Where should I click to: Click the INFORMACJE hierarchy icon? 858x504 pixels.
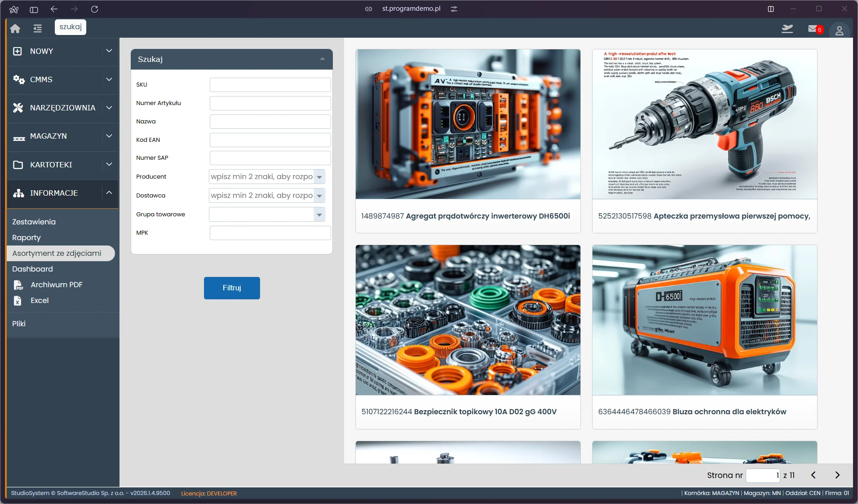[18, 193]
